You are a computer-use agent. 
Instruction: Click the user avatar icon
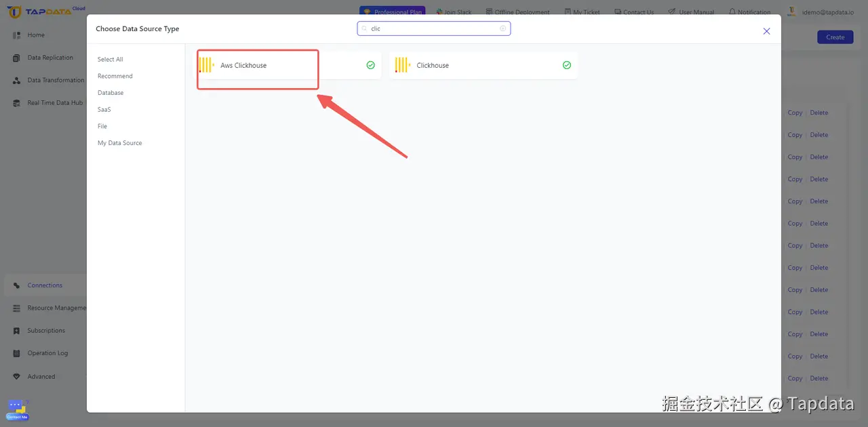tap(793, 12)
